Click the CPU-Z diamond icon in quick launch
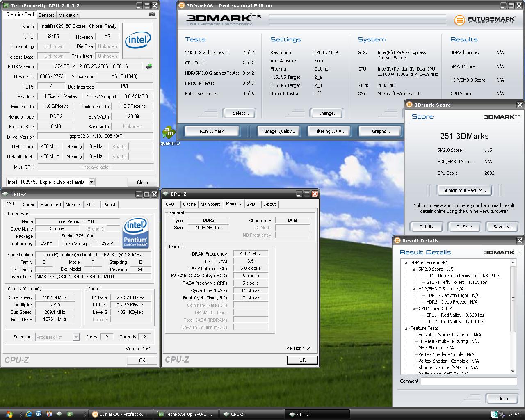Screen dimensions: 525x420 (59, 414)
